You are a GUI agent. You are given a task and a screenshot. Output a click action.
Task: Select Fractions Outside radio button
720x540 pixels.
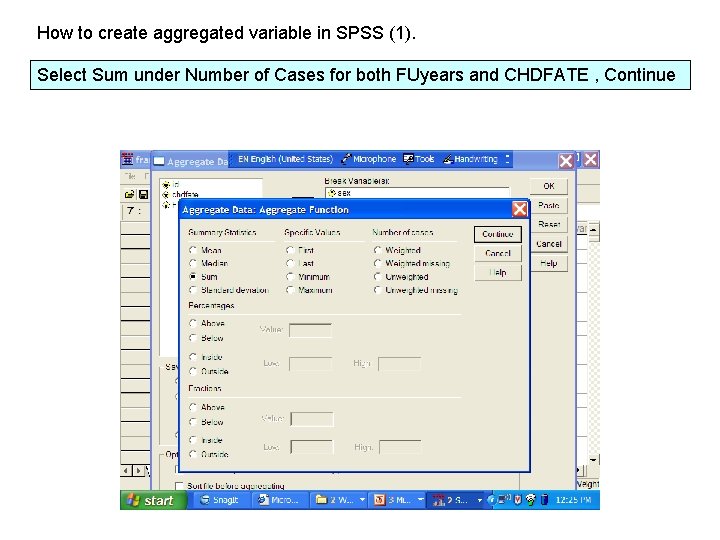[193, 454]
